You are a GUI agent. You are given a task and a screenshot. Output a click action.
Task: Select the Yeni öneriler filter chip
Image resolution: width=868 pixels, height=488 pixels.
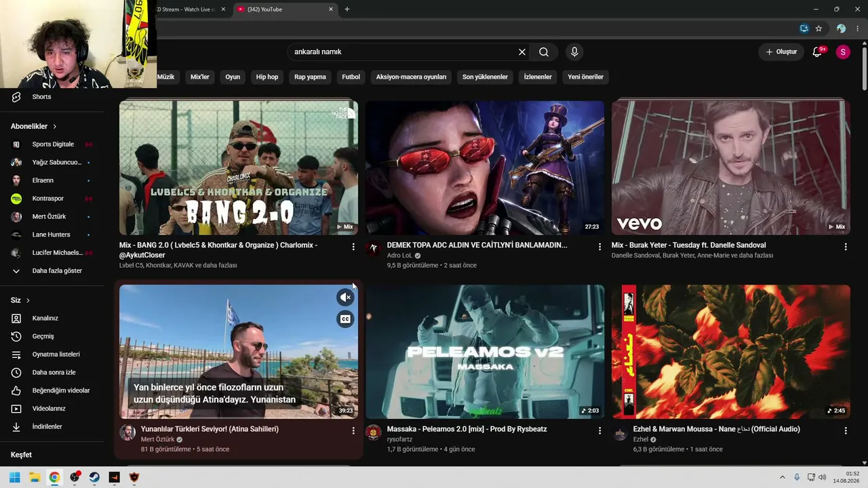coord(585,77)
